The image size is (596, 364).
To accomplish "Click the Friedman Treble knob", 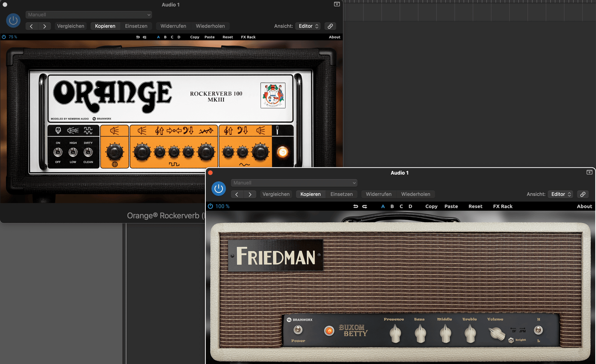I will click(x=470, y=333).
